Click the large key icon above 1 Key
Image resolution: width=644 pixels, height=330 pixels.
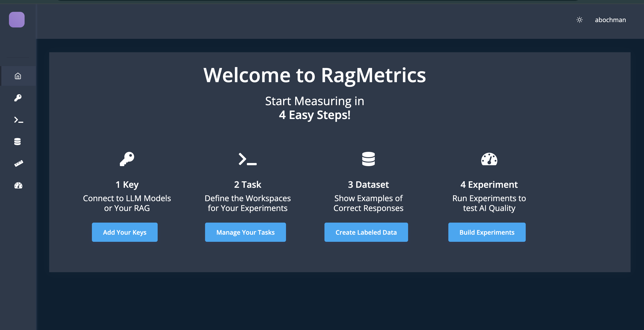[x=127, y=159]
